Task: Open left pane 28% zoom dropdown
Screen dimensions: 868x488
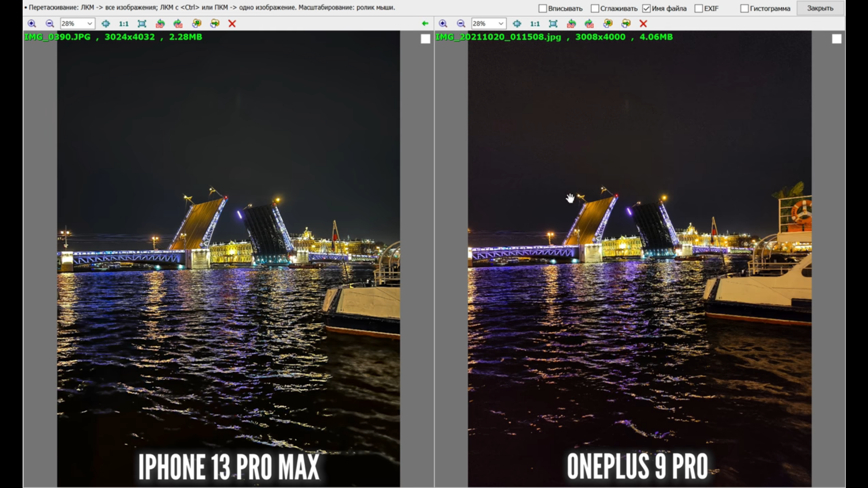Action: coord(90,23)
